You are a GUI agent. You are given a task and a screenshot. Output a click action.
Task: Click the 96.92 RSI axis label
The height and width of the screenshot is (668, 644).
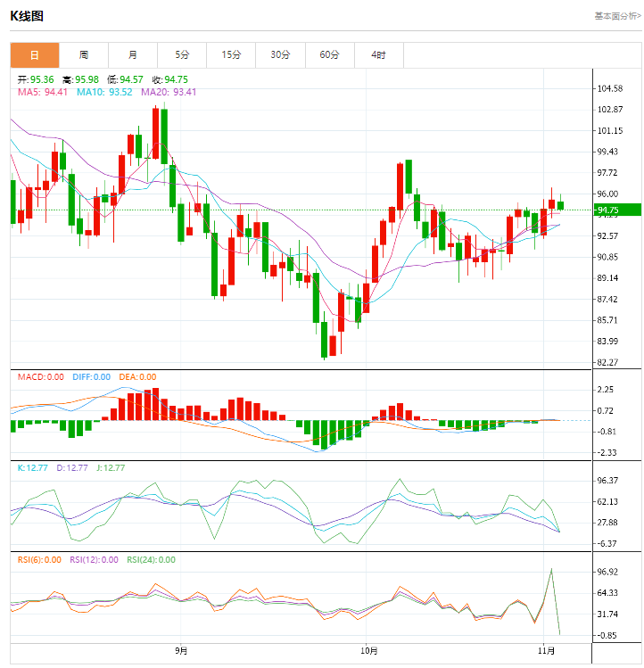click(607, 572)
